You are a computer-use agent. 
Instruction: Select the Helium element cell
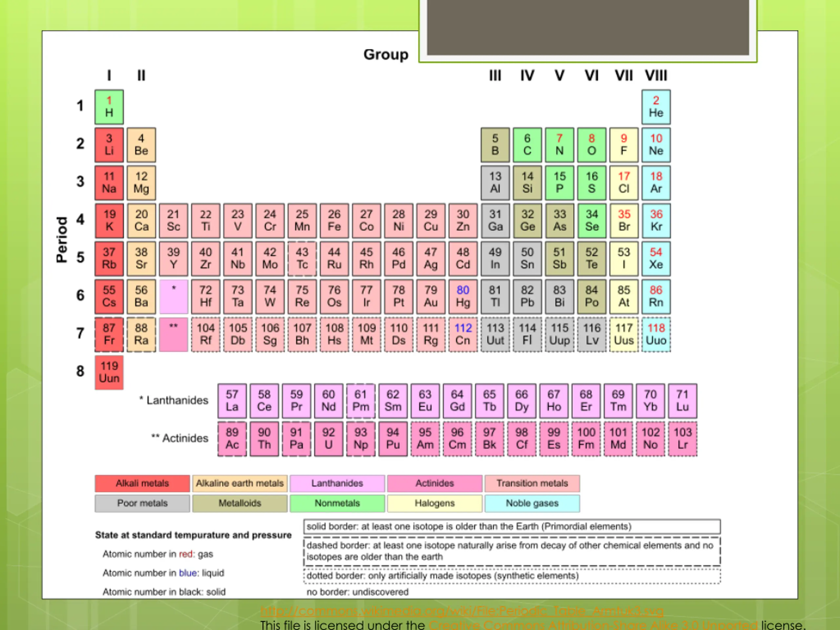tap(656, 107)
